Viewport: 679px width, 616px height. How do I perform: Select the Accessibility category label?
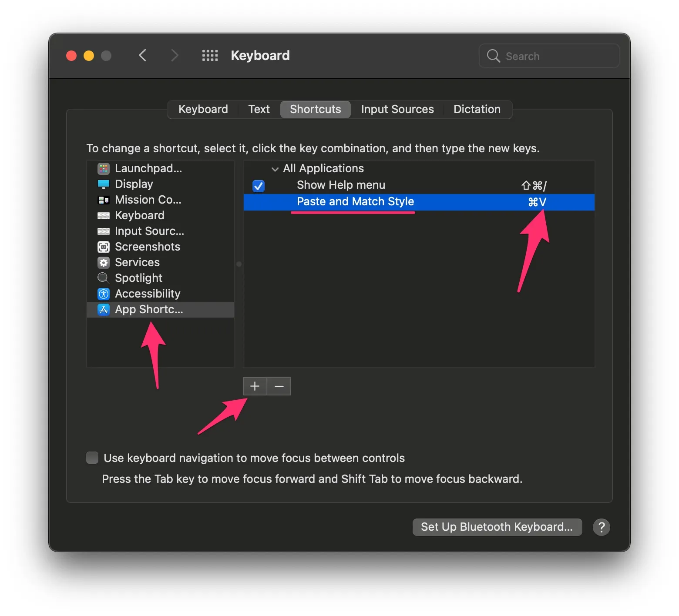point(148,294)
